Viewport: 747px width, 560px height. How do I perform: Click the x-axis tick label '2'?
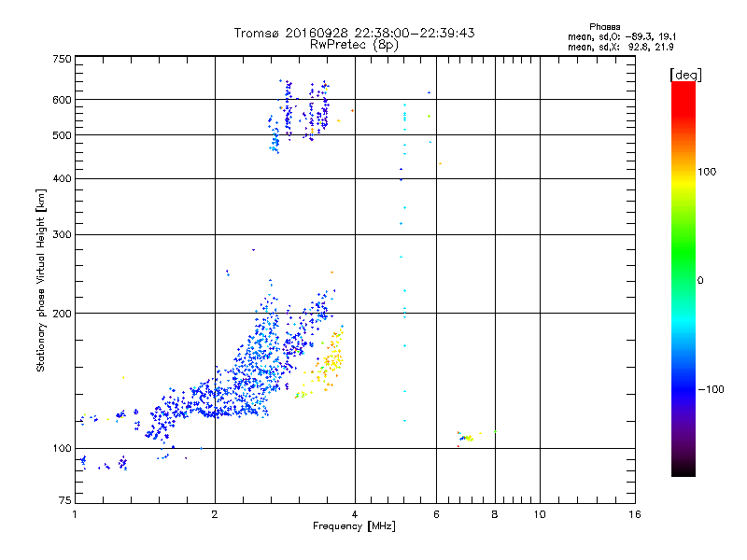[215, 514]
